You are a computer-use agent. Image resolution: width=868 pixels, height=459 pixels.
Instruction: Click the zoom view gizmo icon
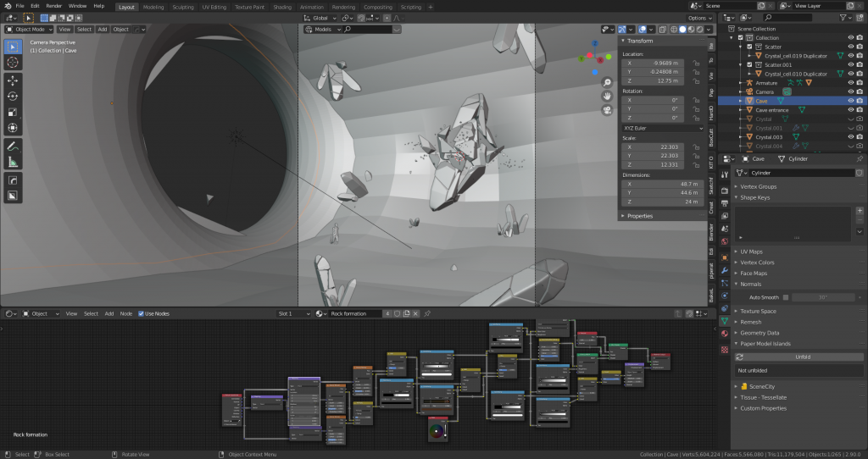(607, 82)
